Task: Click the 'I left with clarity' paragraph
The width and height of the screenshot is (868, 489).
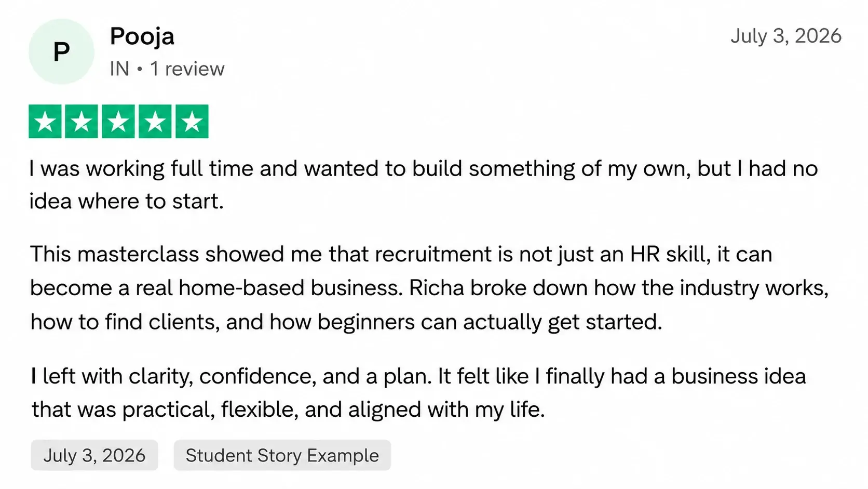Action: pos(418,393)
